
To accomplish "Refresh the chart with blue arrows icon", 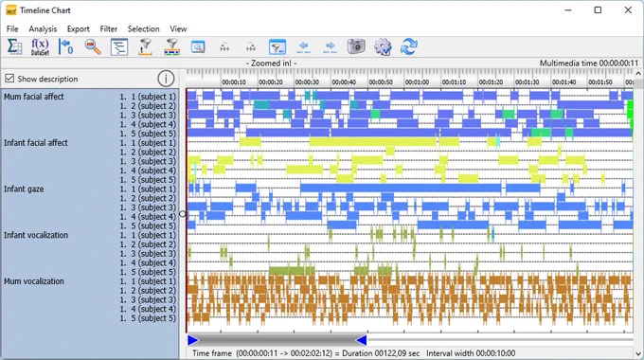I will [x=409, y=46].
